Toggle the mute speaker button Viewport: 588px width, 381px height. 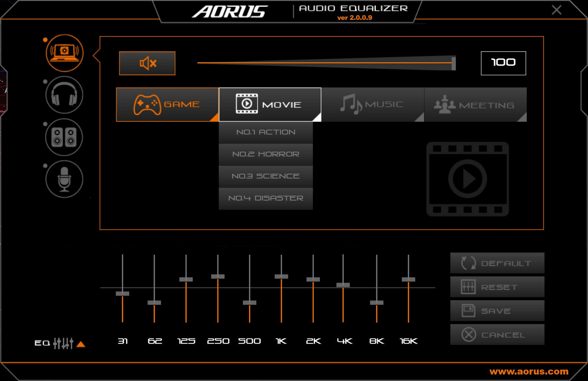click(x=147, y=63)
